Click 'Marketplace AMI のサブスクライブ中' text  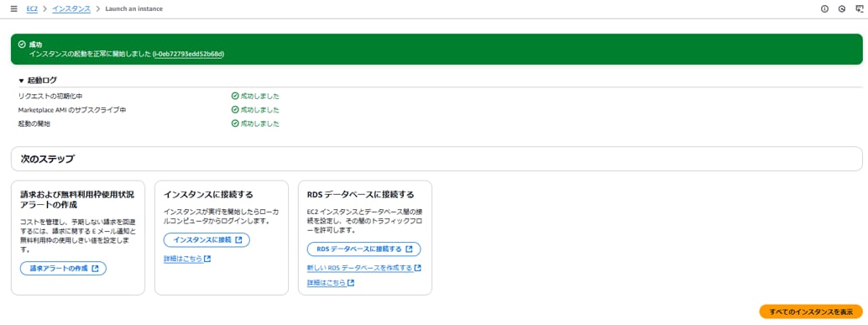pyautogui.click(x=72, y=110)
